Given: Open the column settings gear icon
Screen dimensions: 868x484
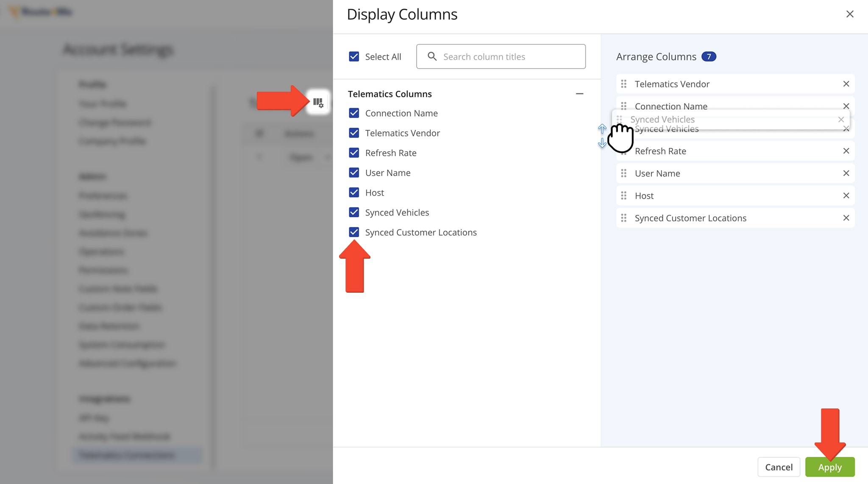Looking at the screenshot, I should tap(319, 102).
